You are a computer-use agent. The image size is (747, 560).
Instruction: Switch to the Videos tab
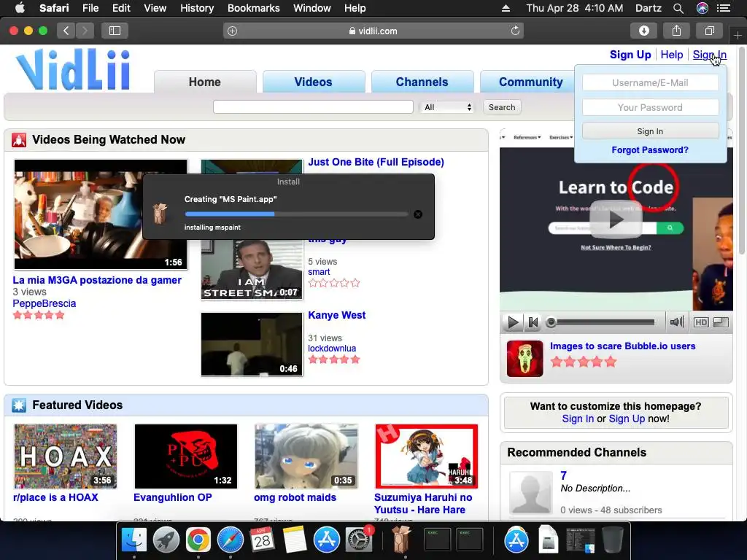(x=313, y=82)
